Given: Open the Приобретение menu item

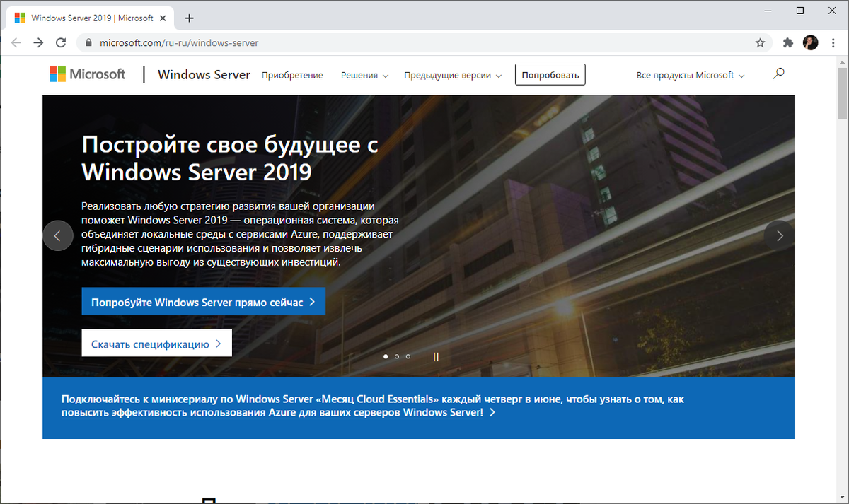Looking at the screenshot, I should click(292, 75).
